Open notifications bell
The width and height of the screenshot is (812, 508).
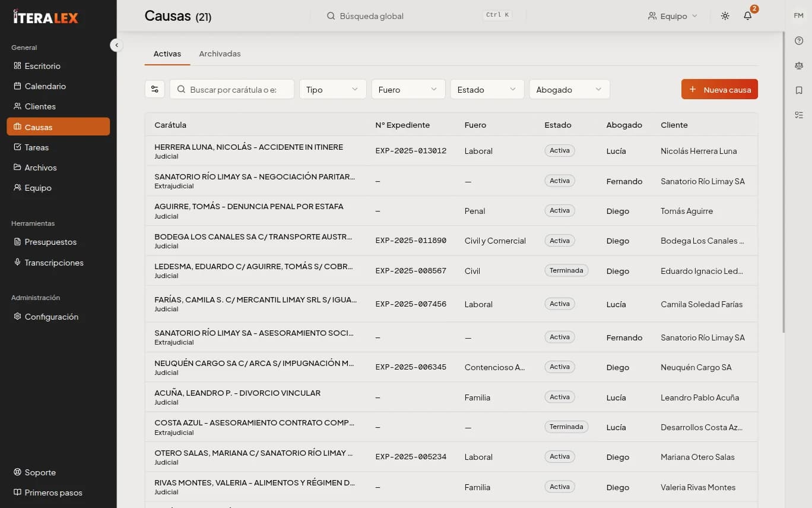[747, 16]
